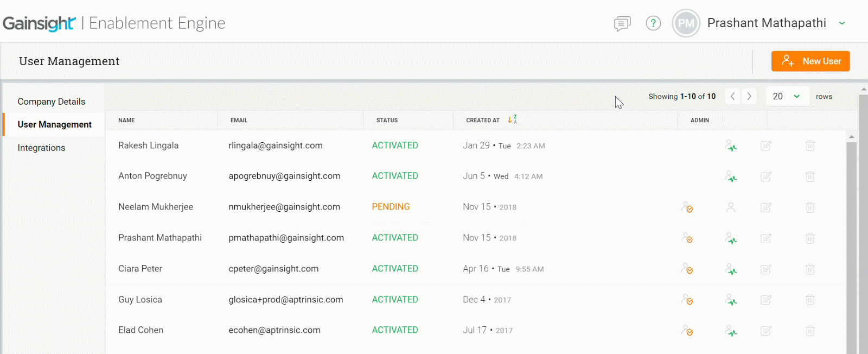The width and height of the screenshot is (868, 354).
Task: Click the activity icon for Anton Pogrebnuy
Action: click(731, 176)
